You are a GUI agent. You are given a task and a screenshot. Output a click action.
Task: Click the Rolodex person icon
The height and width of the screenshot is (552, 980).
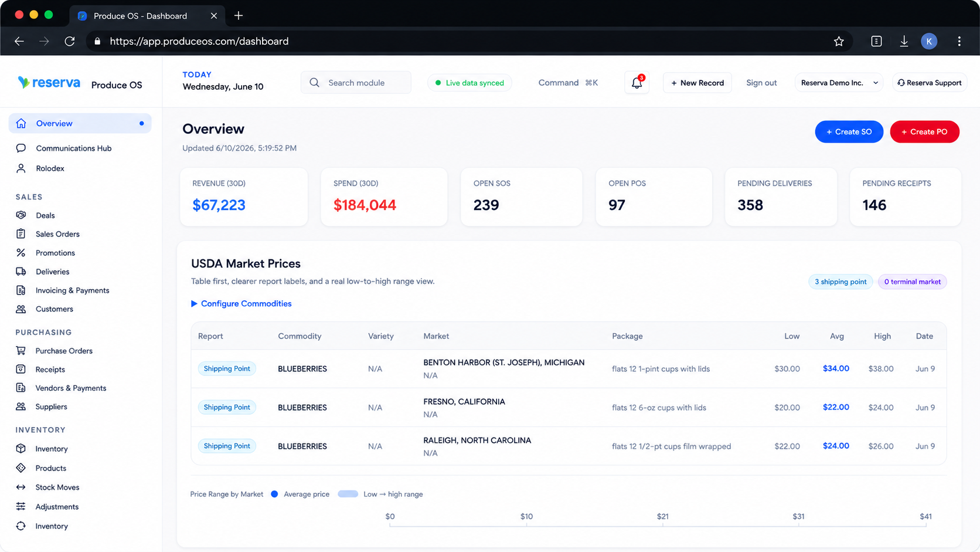pos(21,168)
